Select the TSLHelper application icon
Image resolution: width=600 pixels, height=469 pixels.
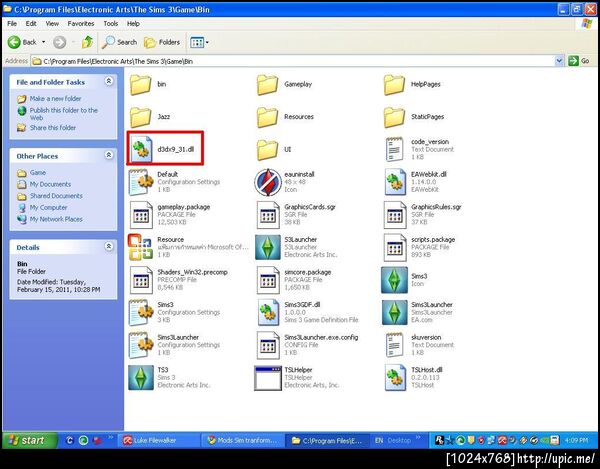pos(267,378)
